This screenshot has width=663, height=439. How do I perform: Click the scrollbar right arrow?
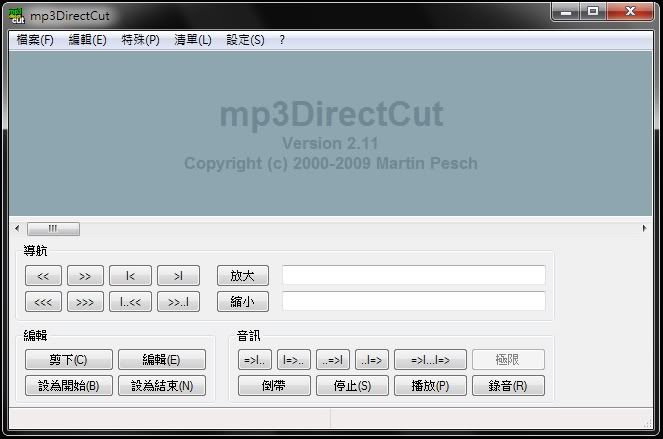644,229
